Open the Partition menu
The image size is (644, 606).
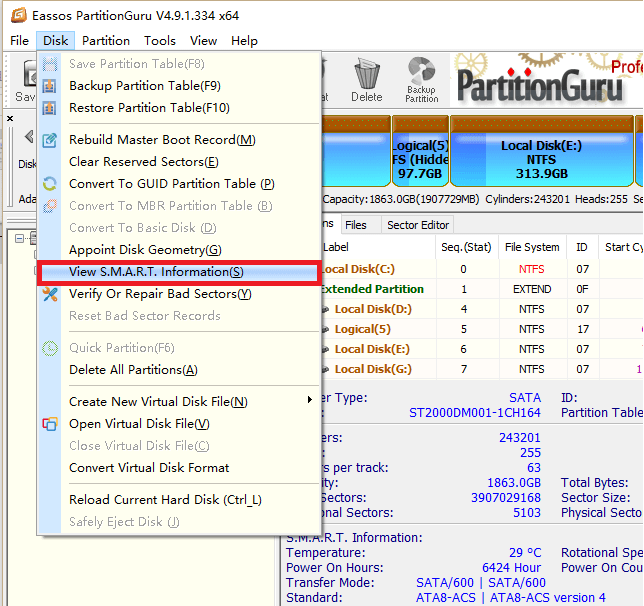(106, 41)
